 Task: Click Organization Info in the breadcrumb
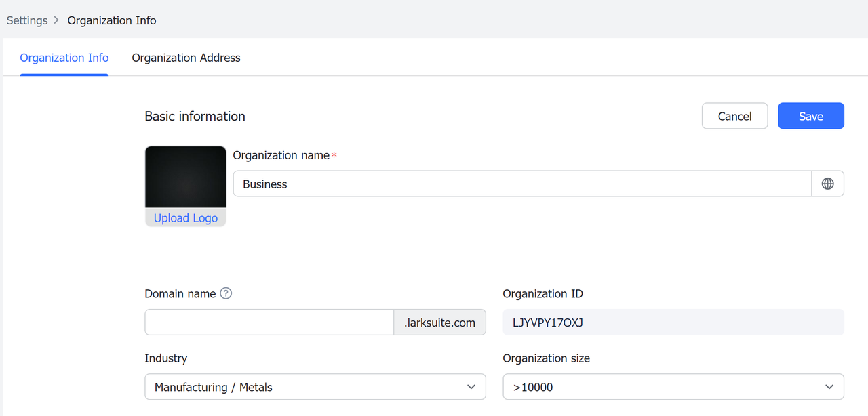(112, 20)
